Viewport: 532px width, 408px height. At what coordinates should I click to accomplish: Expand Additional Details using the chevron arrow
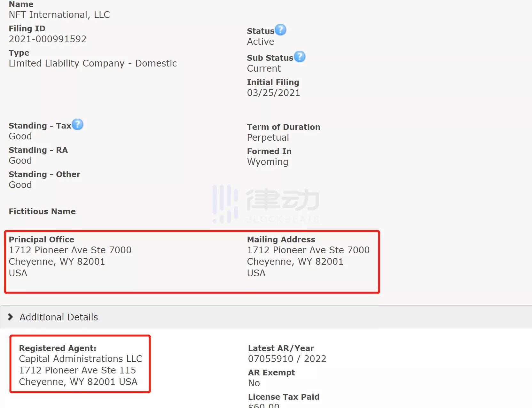click(11, 317)
